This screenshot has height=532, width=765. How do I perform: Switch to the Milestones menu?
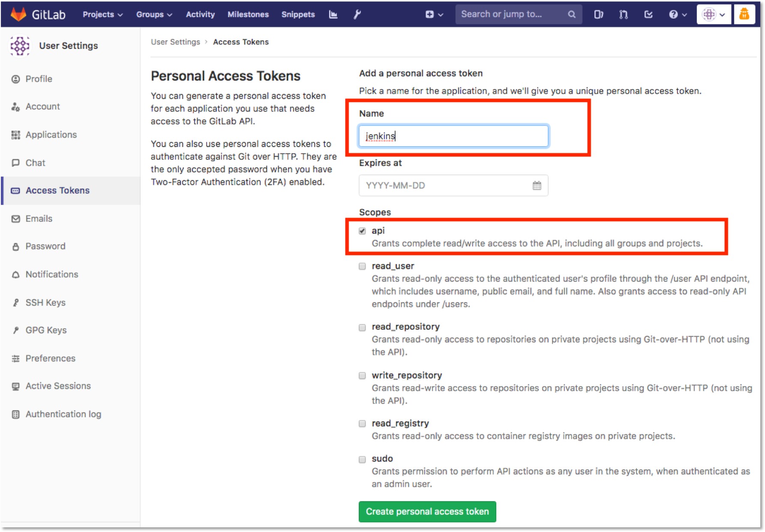point(248,14)
